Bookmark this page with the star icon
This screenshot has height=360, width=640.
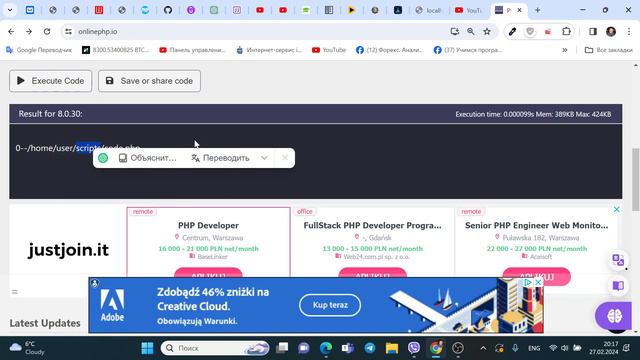[487, 31]
